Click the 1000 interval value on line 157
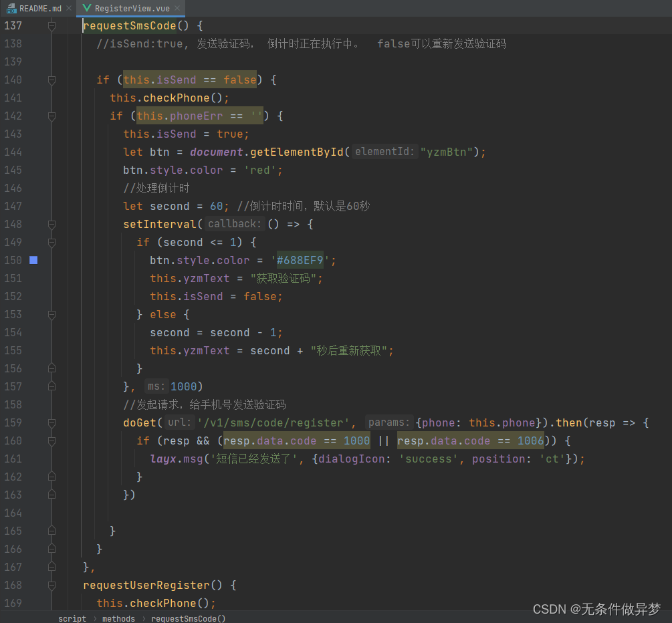Screen dimensions: 672x623 point(183,386)
